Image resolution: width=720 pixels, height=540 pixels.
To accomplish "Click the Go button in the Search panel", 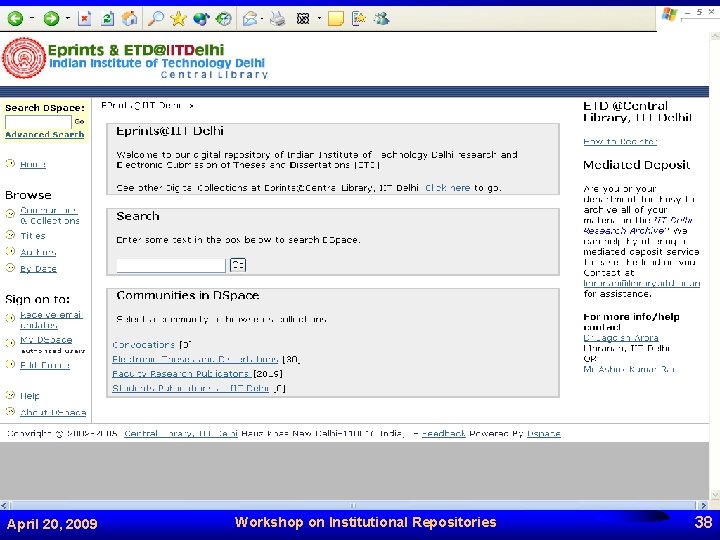I will click(x=238, y=265).
